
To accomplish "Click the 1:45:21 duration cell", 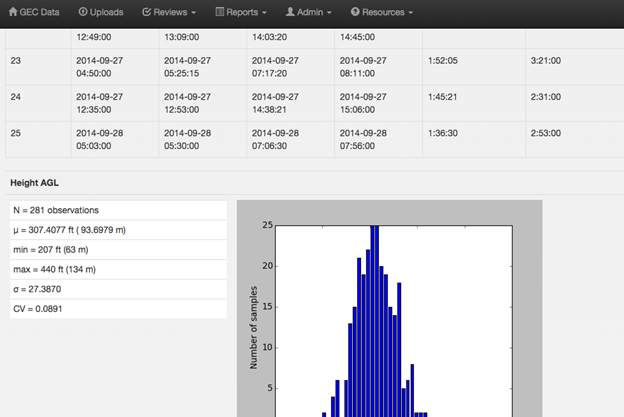I will point(474,103).
